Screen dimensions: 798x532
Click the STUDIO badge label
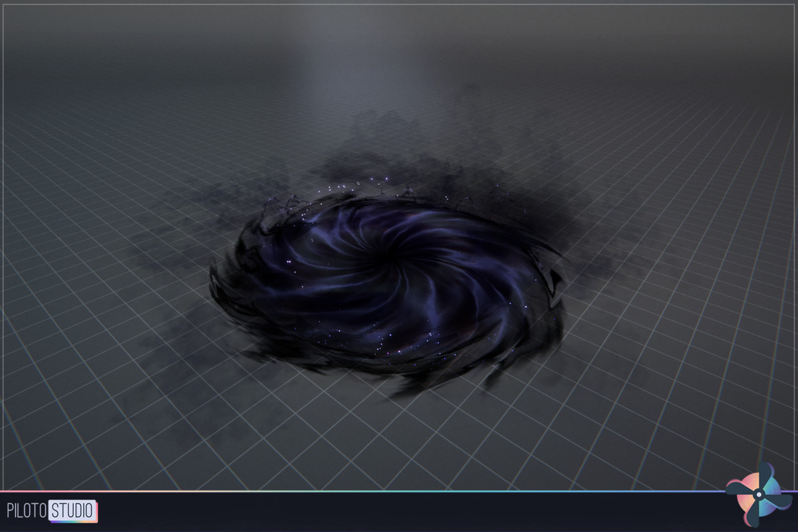click(71, 509)
